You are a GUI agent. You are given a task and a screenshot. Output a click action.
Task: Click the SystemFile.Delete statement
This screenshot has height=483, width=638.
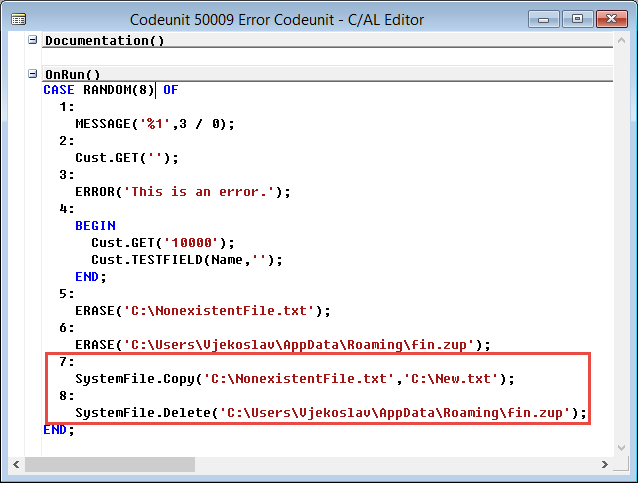[x=331, y=413]
